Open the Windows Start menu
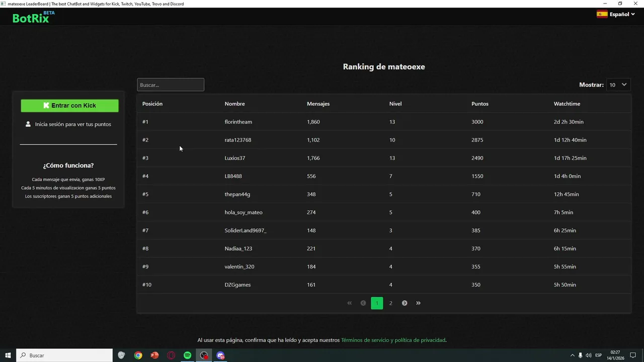This screenshot has height=362, width=644. (8, 355)
